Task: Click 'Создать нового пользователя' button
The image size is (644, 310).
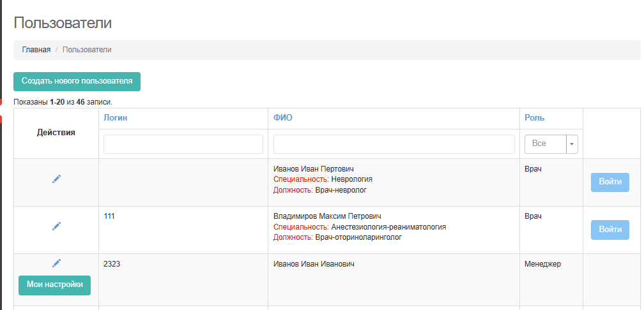Action: coord(77,82)
